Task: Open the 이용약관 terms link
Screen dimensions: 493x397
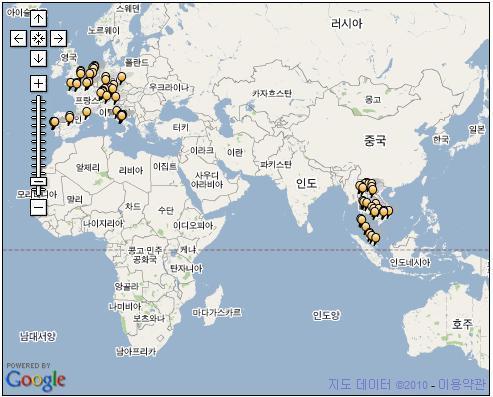Action: (462, 384)
